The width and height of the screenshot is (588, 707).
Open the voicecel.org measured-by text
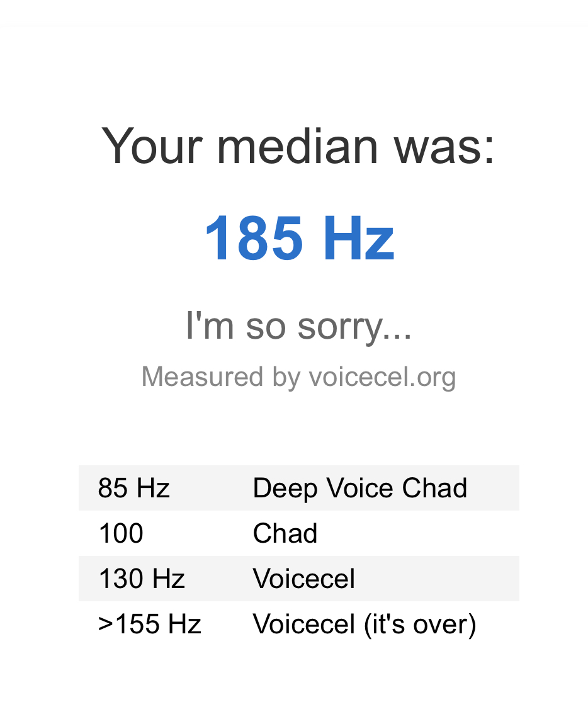298,377
